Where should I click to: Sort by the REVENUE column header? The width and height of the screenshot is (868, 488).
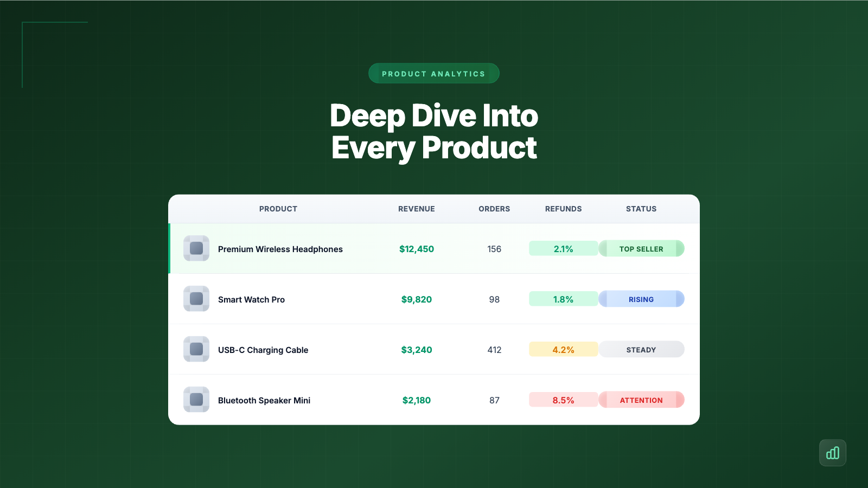[x=417, y=209]
